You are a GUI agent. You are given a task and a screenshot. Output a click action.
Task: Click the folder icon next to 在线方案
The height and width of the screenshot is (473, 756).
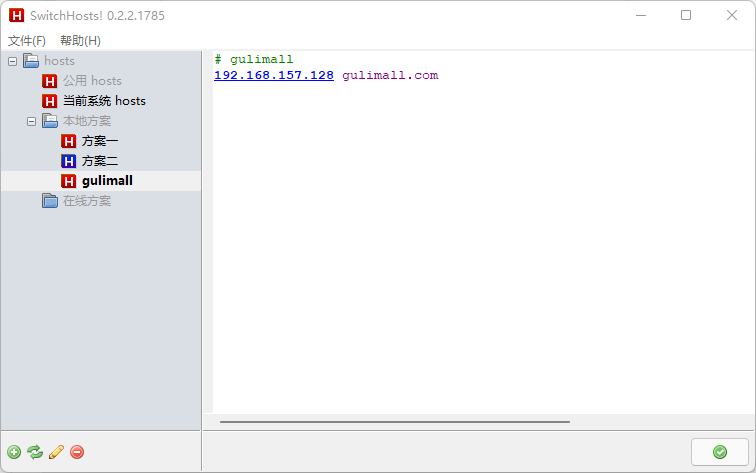(50, 201)
